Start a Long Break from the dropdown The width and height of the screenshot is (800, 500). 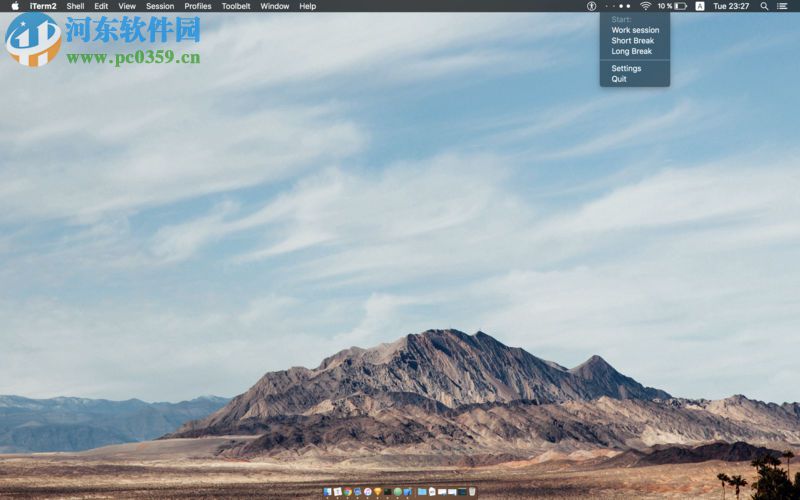[632, 52]
